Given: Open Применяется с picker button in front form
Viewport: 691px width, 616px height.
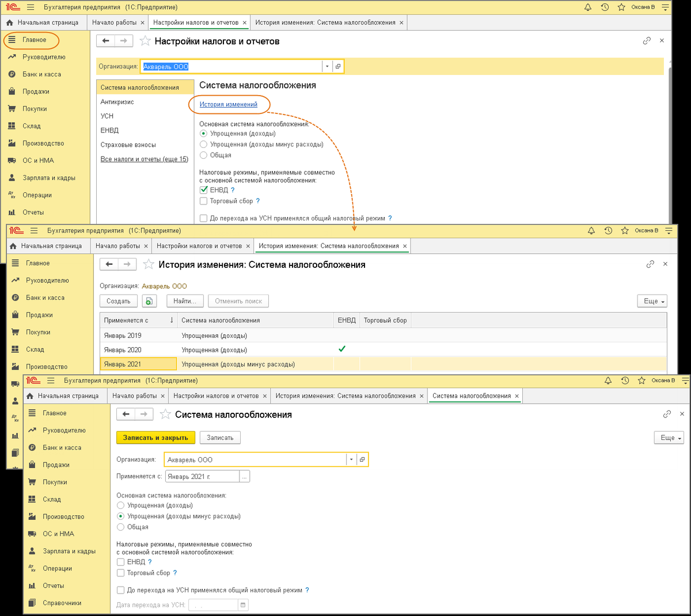Looking at the screenshot, I should pyautogui.click(x=245, y=476).
